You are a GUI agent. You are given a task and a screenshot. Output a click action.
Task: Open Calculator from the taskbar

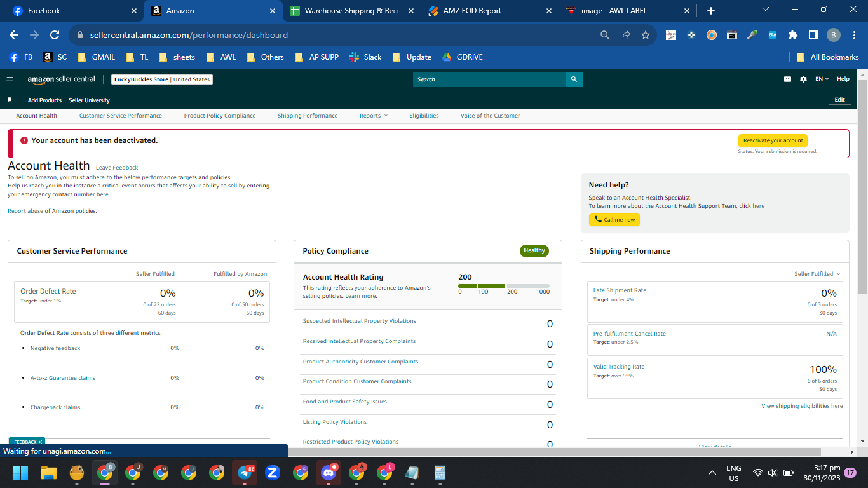pyautogui.click(x=440, y=473)
